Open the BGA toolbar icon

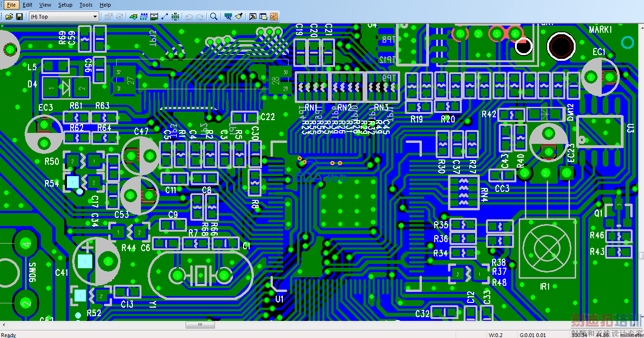click(x=176, y=17)
